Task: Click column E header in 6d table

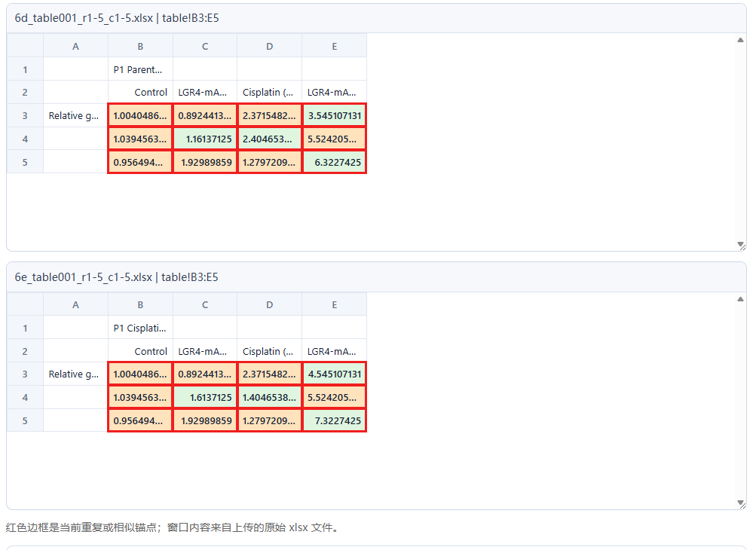Action: (334, 46)
